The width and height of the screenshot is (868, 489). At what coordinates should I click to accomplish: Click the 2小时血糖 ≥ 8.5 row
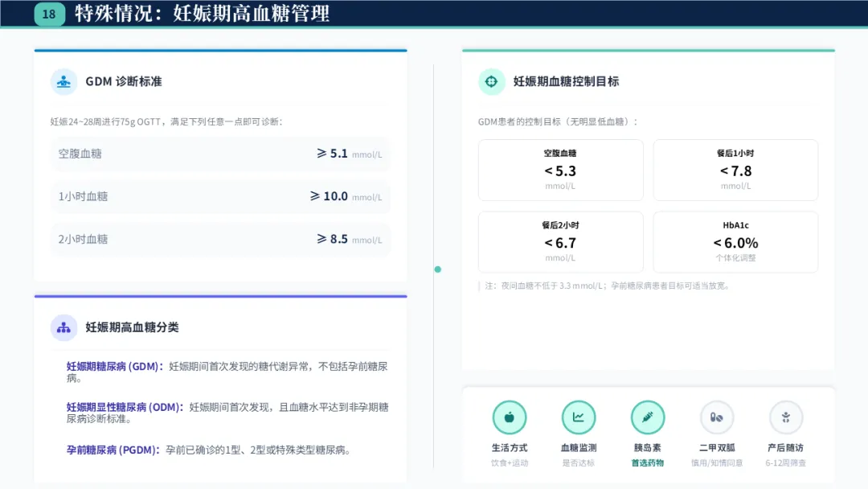tap(220, 239)
